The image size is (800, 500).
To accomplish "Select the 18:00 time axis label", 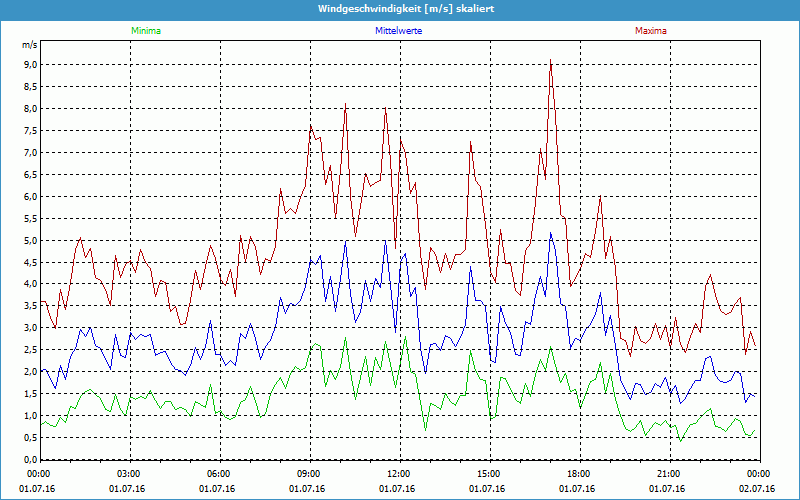I will tap(578, 474).
